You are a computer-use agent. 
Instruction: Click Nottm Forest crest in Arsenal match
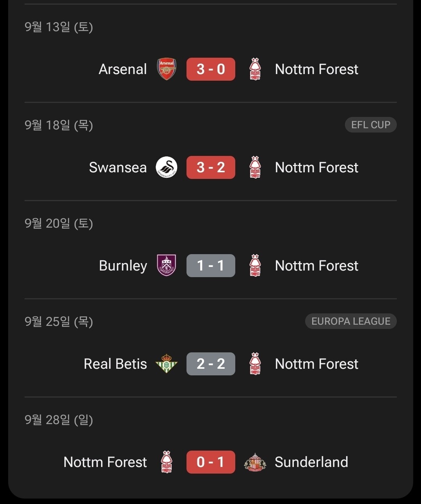point(255,69)
